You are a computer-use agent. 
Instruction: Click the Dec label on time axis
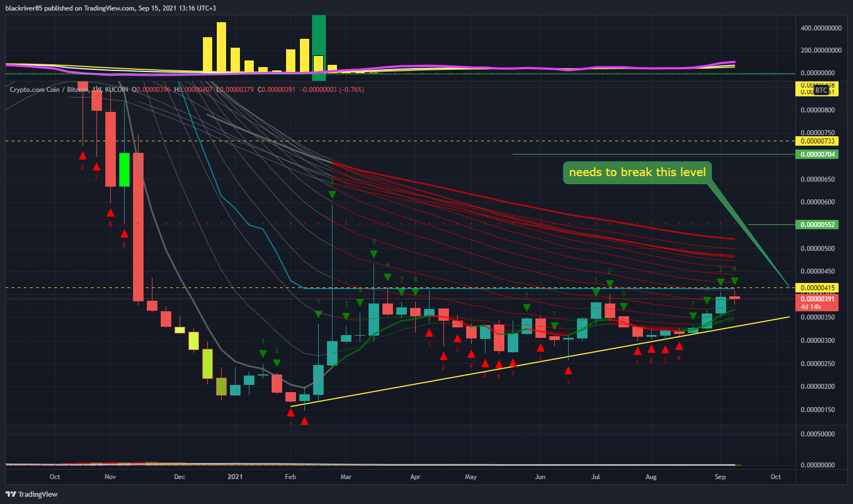click(x=180, y=477)
